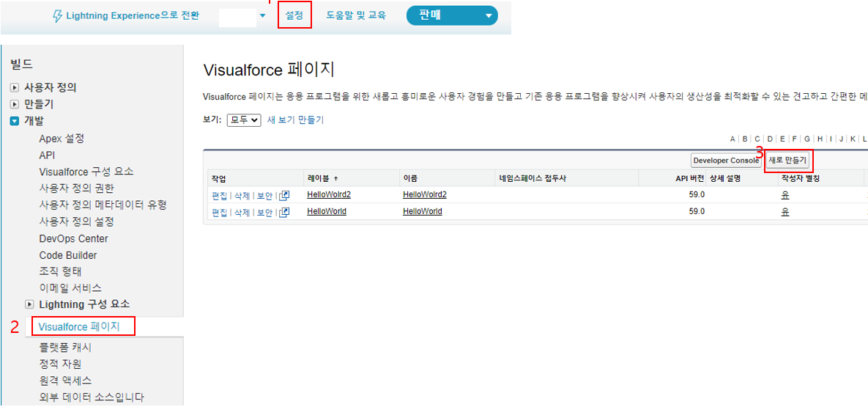
Task: Open the 보기 모두 select box
Action: pyautogui.click(x=244, y=120)
